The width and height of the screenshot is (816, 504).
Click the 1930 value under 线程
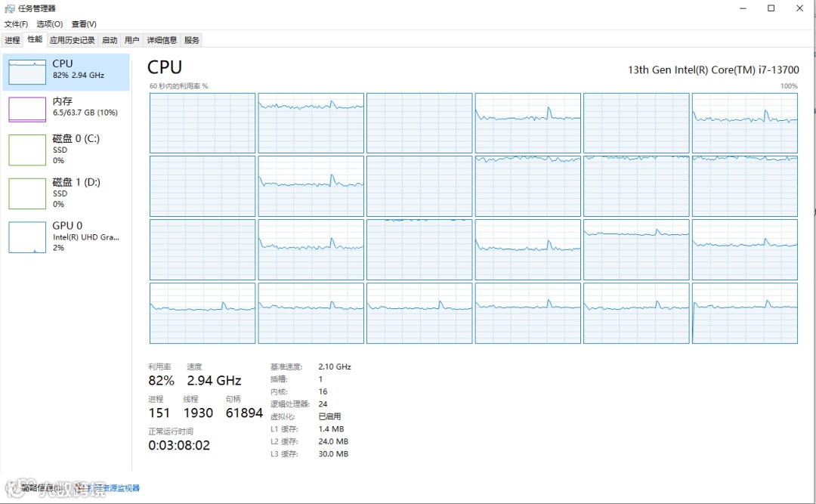pos(198,413)
